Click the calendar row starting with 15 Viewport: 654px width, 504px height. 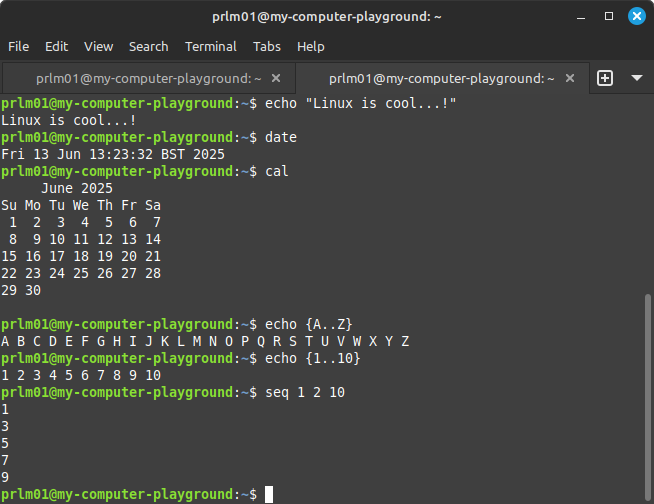[x=81, y=256]
